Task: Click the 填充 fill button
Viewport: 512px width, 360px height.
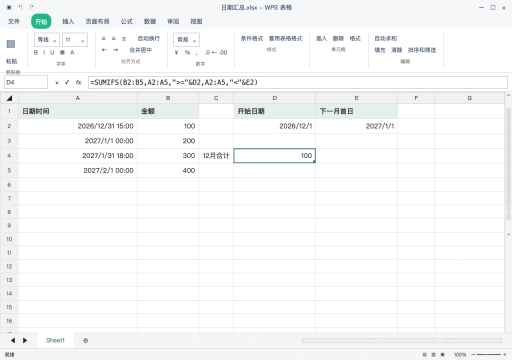Action: 380,50
